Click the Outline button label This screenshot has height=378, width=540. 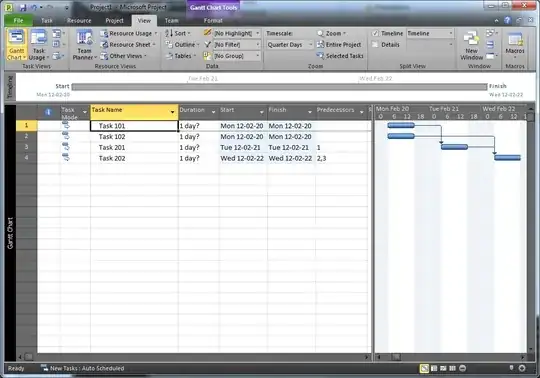(x=185, y=45)
